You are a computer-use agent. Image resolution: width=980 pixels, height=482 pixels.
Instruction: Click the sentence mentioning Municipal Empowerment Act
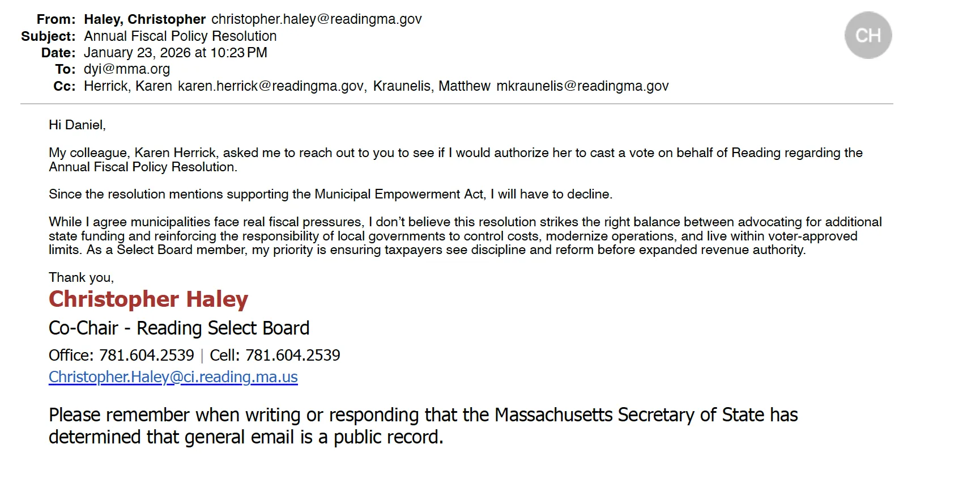click(x=330, y=195)
